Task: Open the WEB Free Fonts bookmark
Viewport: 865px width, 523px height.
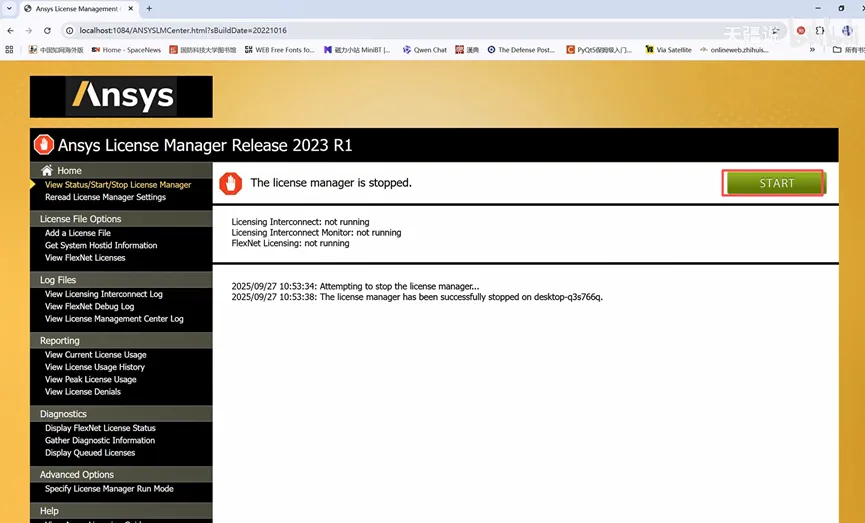Action: [279, 50]
